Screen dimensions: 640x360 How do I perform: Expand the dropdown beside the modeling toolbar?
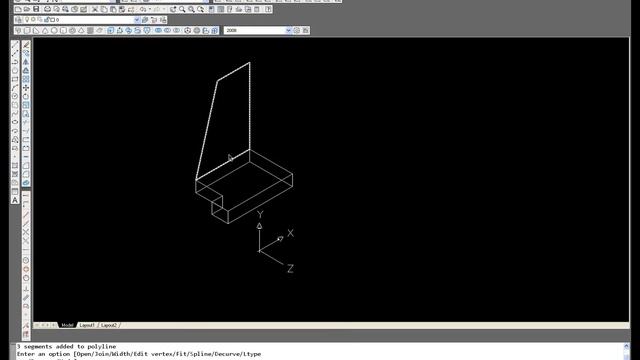[288, 31]
